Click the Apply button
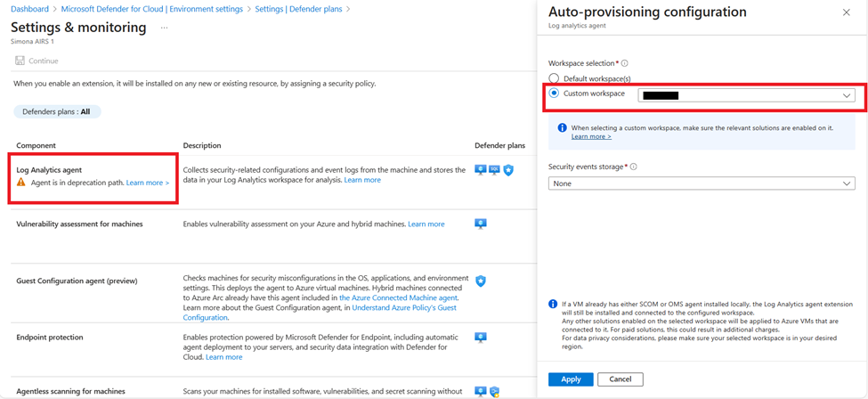The image size is (868, 399). point(571,379)
